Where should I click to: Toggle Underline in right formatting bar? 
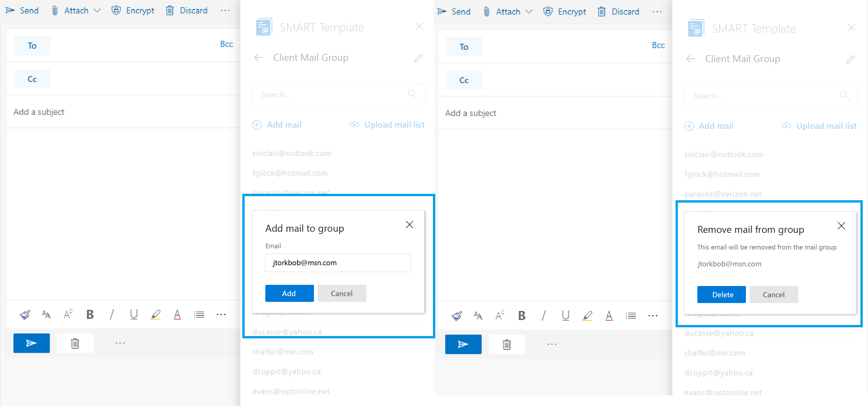pos(565,315)
